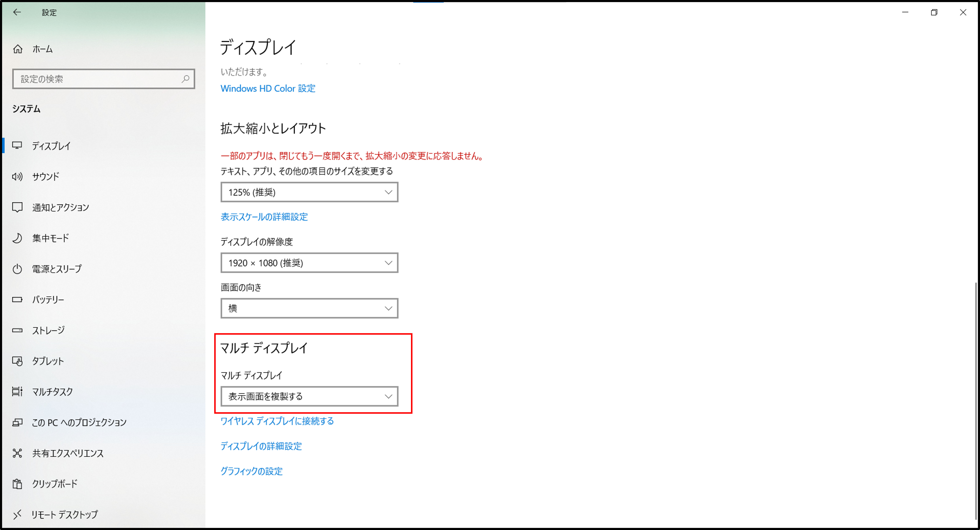Click the ディスプレイの解像度 label
The image size is (980, 530).
(x=257, y=242)
